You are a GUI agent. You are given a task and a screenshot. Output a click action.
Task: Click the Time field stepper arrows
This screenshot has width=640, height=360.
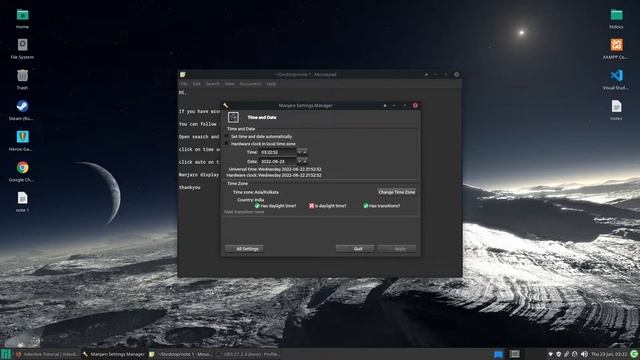[302, 152]
